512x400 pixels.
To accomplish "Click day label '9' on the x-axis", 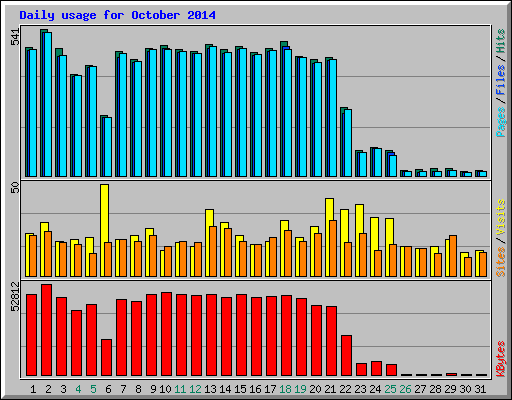I will [153, 389].
